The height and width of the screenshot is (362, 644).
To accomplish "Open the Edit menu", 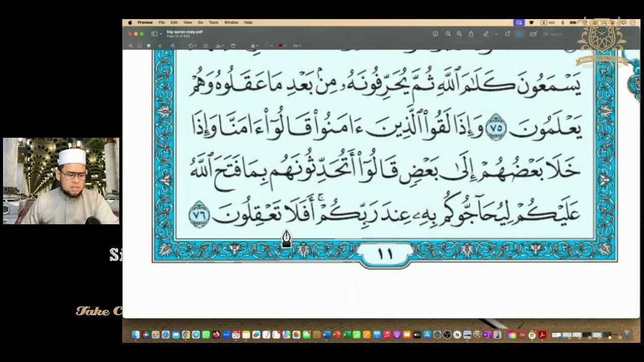I will pyautogui.click(x=174, y=23).
